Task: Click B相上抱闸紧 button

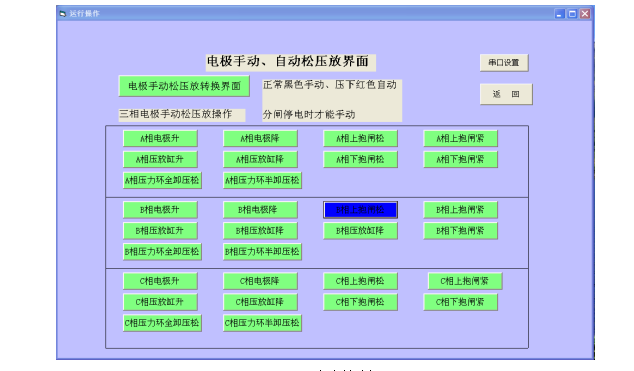Action: click(x=461, y=210)
